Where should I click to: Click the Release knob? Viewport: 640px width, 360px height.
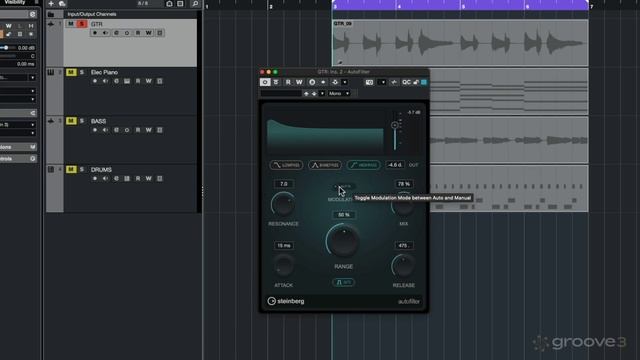pos(403,266)
